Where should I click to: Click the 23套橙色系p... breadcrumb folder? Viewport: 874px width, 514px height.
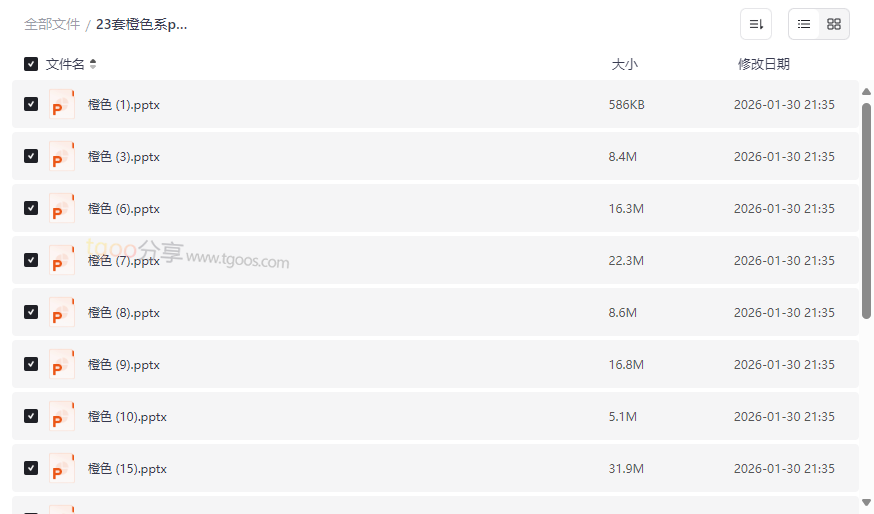(x=142, y=24)
